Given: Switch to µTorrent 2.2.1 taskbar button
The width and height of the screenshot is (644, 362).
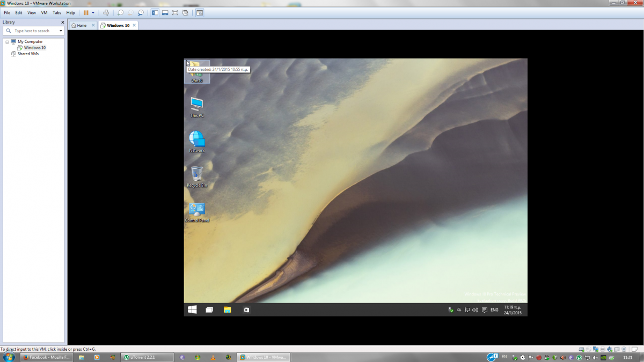Looking at the screenshot, I should (x=148, y=357).
